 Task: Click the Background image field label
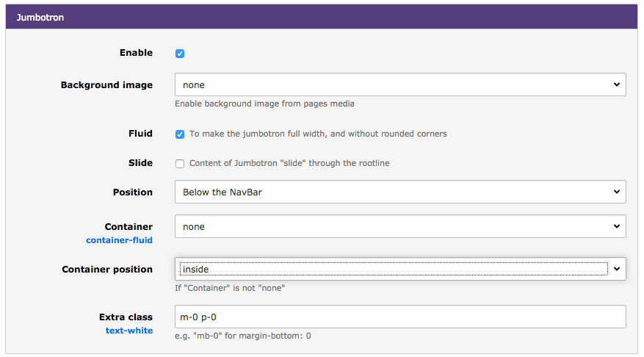(106, 85)
